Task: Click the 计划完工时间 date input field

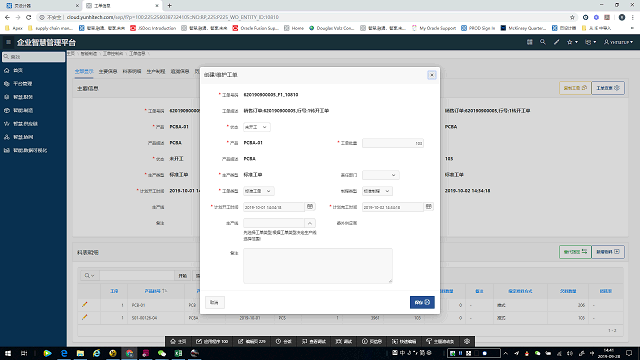Action: (x=393, y=207)
